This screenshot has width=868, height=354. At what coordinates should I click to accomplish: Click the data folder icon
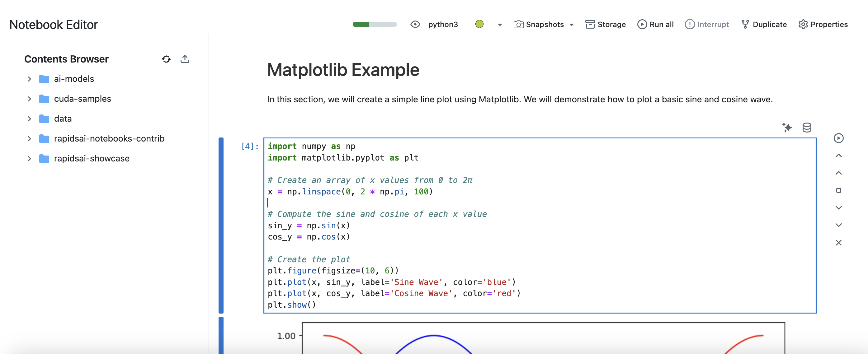[44, 119]
